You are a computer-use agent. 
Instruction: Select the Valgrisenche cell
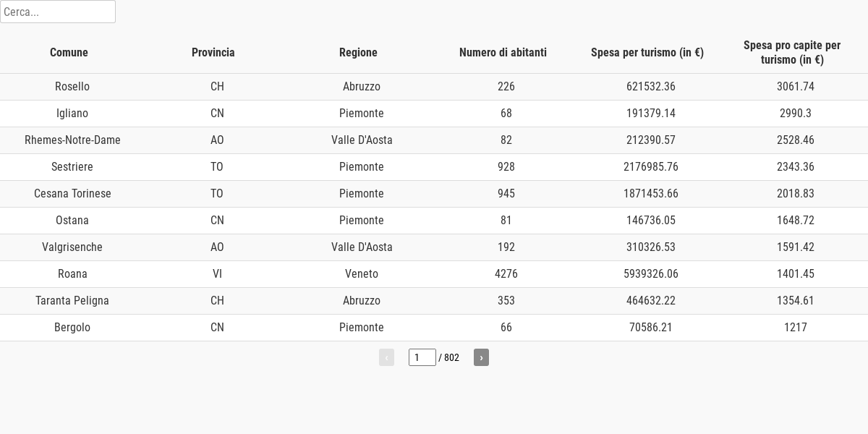point(72,247)
